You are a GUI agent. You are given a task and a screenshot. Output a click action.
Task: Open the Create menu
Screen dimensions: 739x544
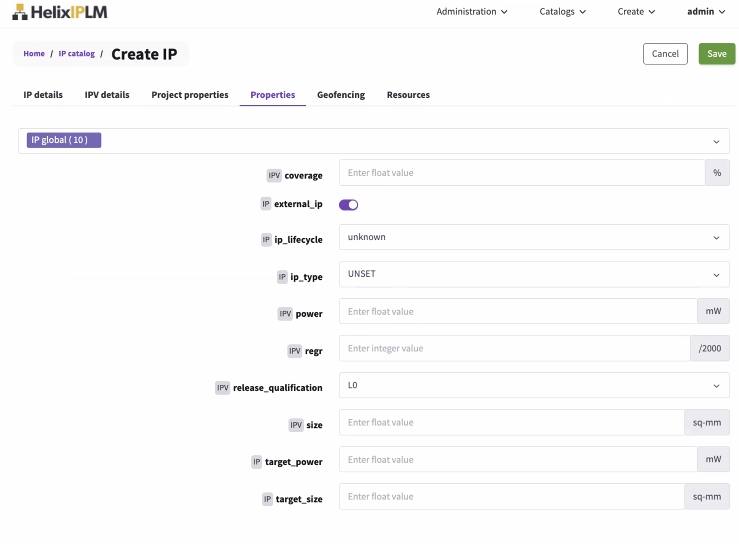636,12
